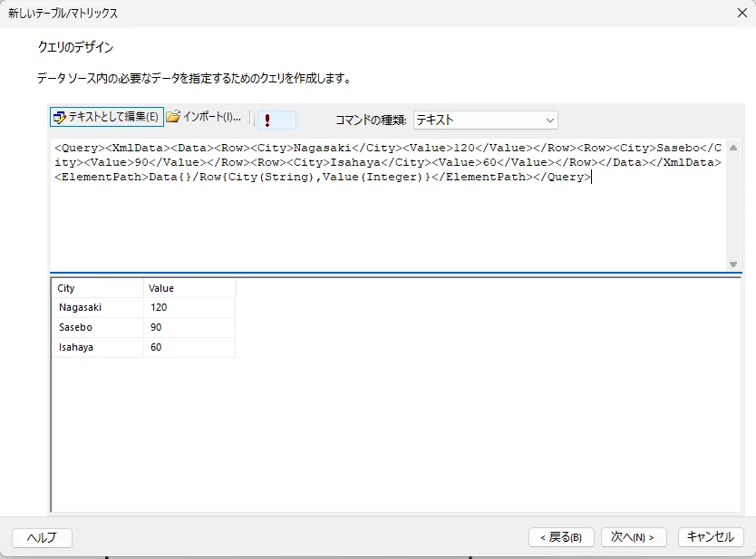The image size is (756, 559).
Task: Click the 'ヘルプ' button
Action: 42,537
